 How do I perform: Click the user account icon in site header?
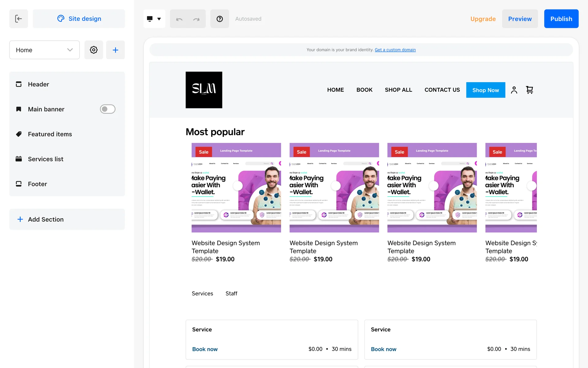514,90
